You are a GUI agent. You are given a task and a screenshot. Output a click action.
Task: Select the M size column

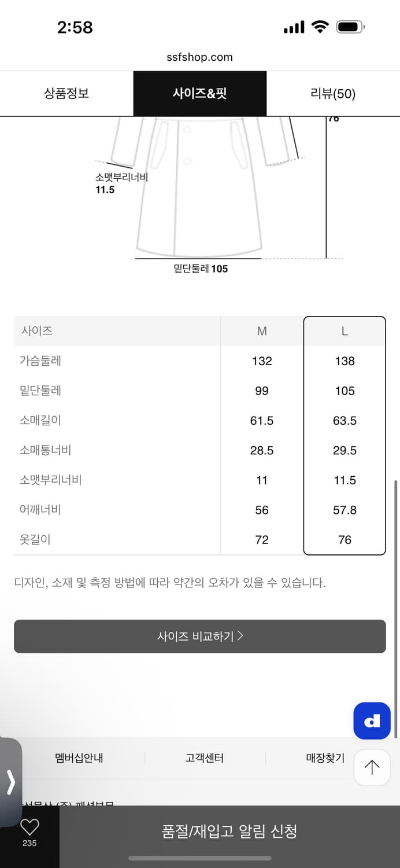[x=261, y=331]
